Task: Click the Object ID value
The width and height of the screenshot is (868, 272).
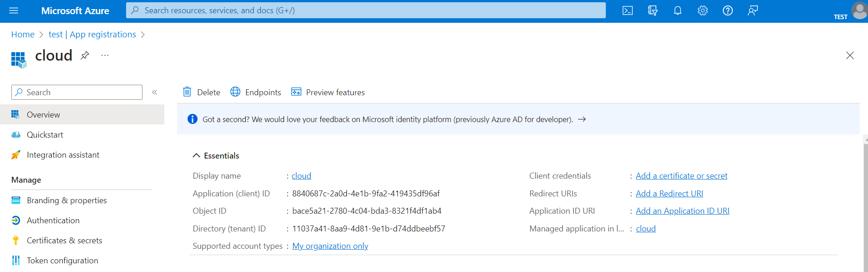Action: click(x=367, y=211)
